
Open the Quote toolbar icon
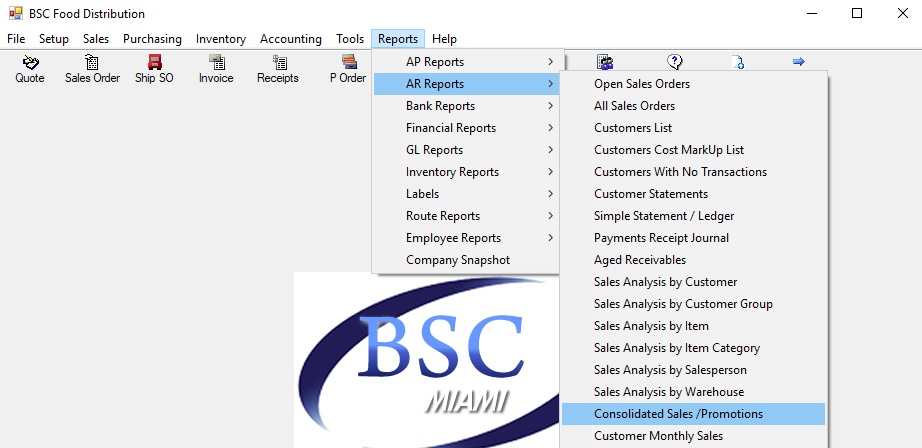pyautogui.click(x=29, y=62)
